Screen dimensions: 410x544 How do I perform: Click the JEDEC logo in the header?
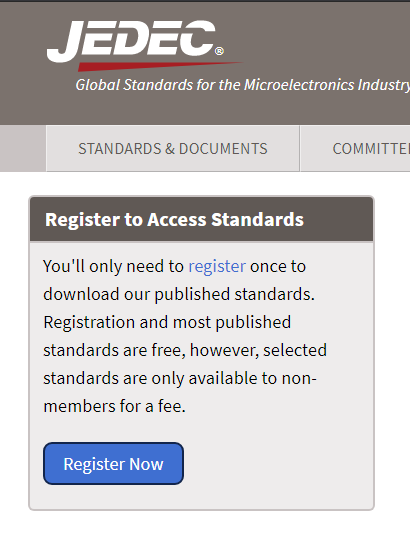[x=135, y=42]
